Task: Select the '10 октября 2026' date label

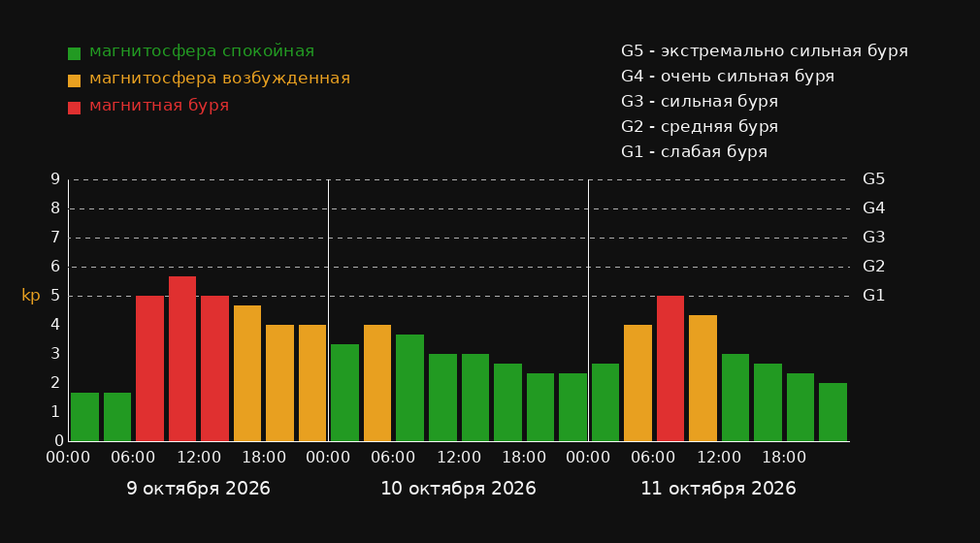Action: (458, 489)
